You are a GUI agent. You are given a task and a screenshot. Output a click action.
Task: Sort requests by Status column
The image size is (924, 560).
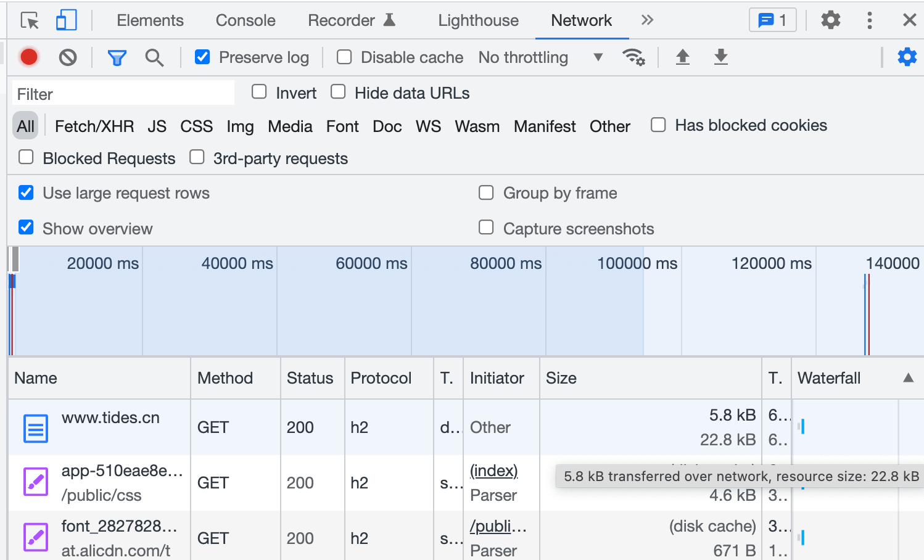312,378
